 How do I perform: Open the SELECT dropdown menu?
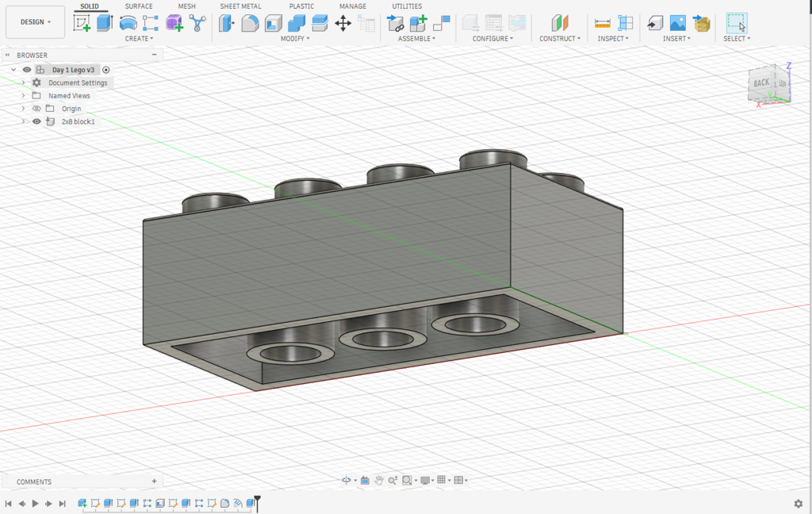[x=737, y=38]
